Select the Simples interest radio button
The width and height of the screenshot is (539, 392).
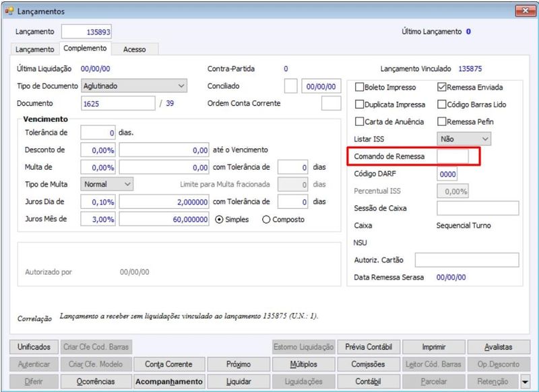[219, 220]
